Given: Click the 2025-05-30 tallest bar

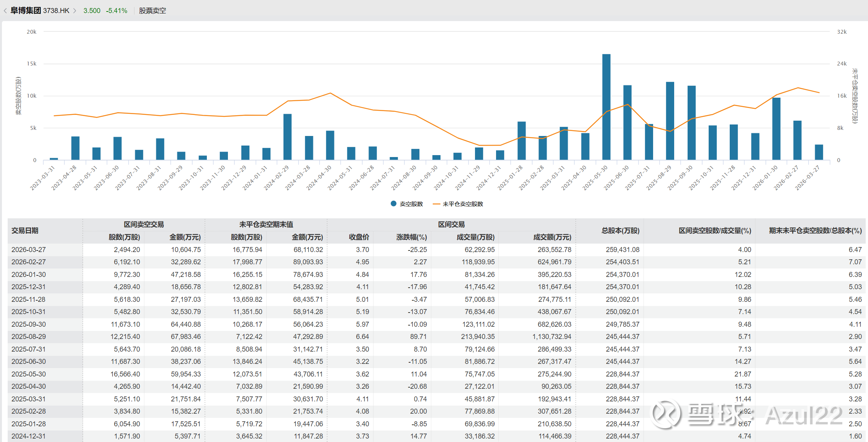Looking at the screenshot, I should coord(606,107).
